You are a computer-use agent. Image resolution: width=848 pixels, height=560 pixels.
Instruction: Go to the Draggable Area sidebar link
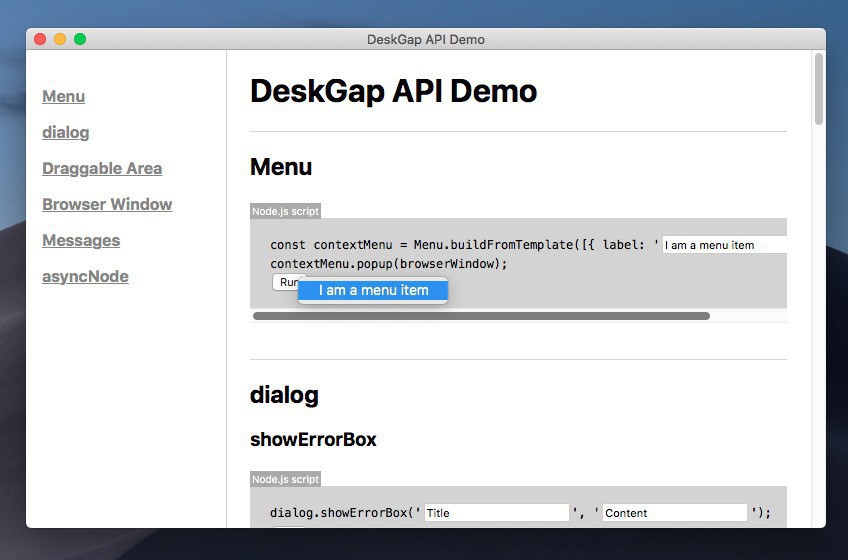[102, 168]
